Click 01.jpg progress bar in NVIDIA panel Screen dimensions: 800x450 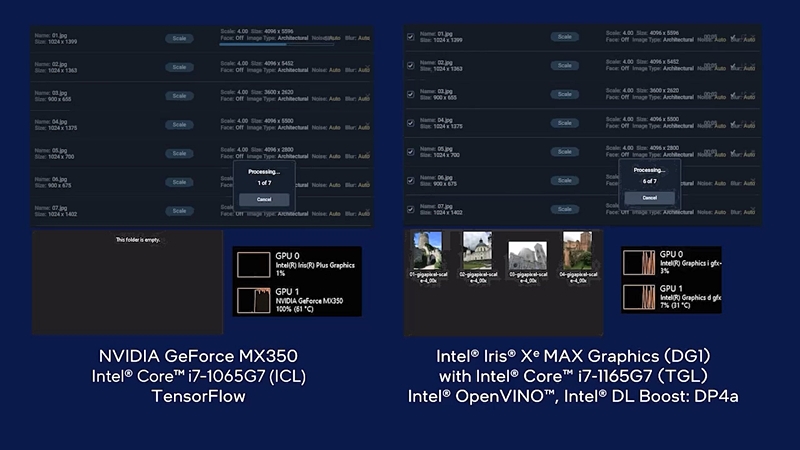click(277, 44)
